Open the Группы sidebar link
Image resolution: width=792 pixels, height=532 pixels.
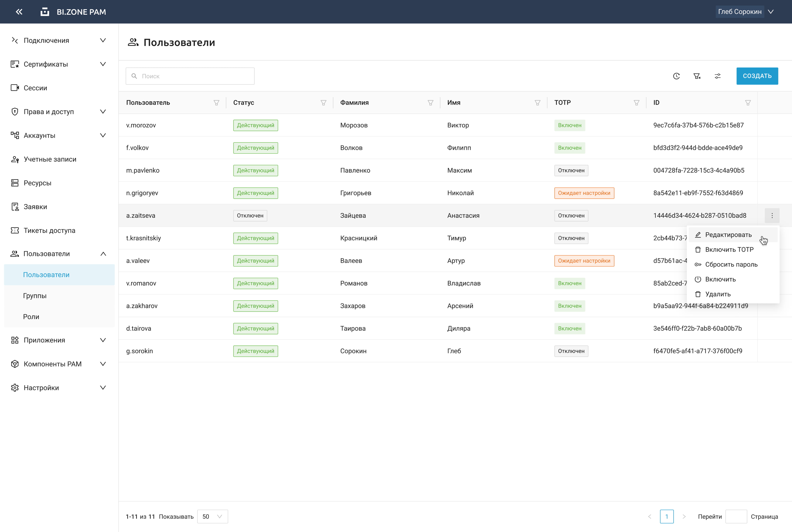tap(35, 296)
